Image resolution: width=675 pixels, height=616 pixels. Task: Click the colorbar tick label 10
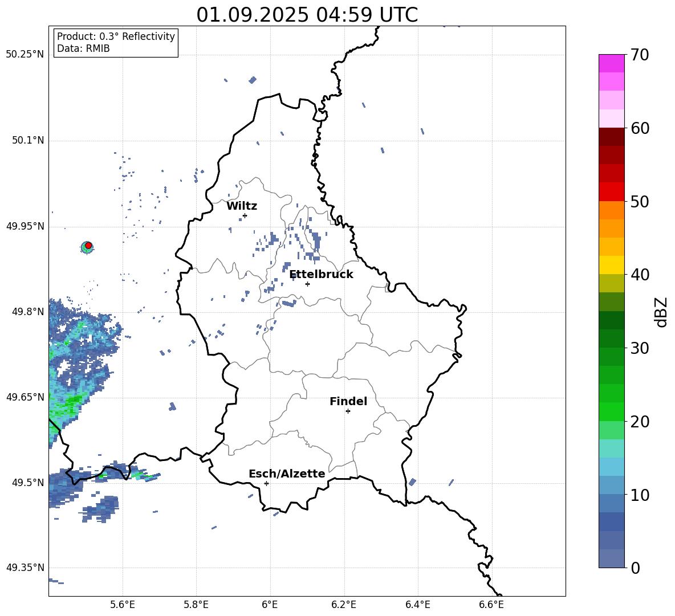pos(640,495)
